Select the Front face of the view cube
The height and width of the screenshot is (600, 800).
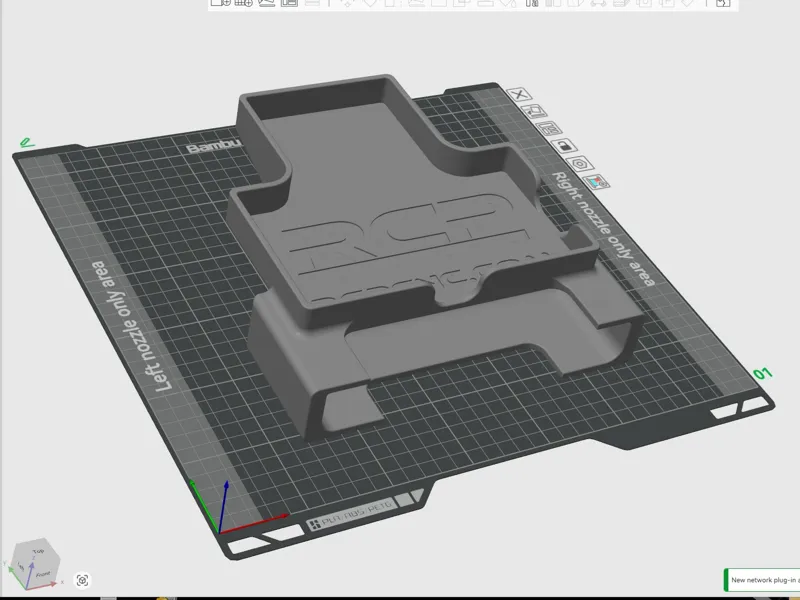pos(44,573)
